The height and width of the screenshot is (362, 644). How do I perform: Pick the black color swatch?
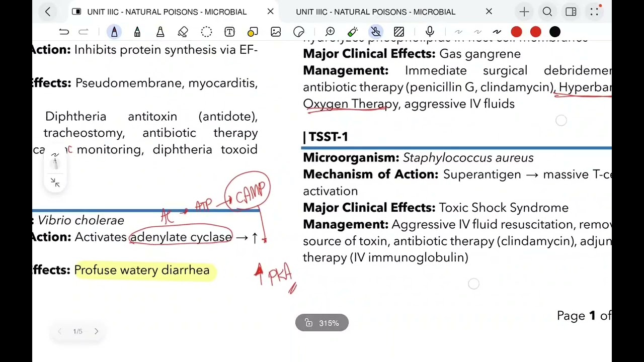(554, 32)
